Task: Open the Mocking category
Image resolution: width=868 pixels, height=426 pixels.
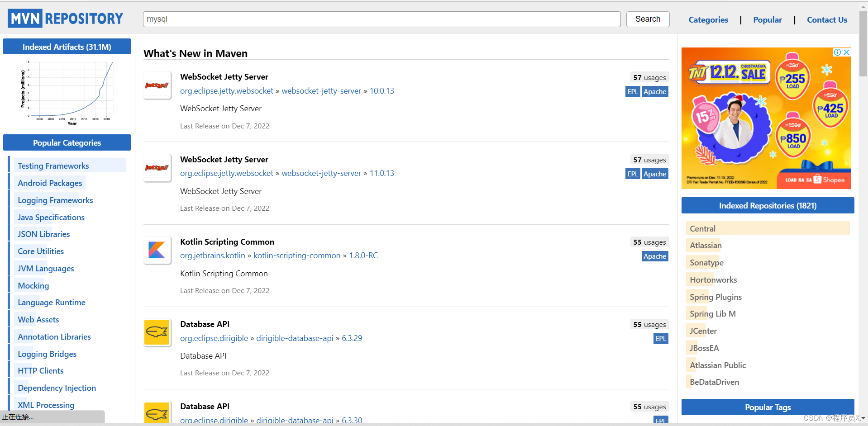Action: (x=33, y=286)
